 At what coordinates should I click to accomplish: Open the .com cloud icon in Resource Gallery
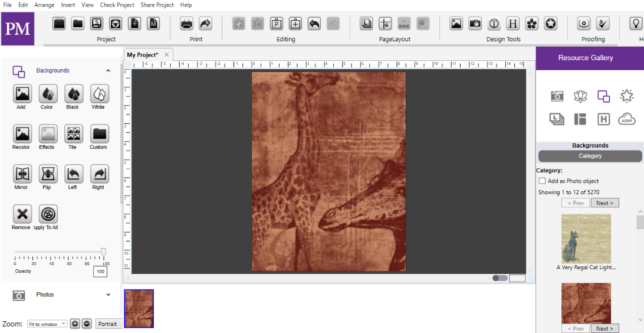(626, 119)
